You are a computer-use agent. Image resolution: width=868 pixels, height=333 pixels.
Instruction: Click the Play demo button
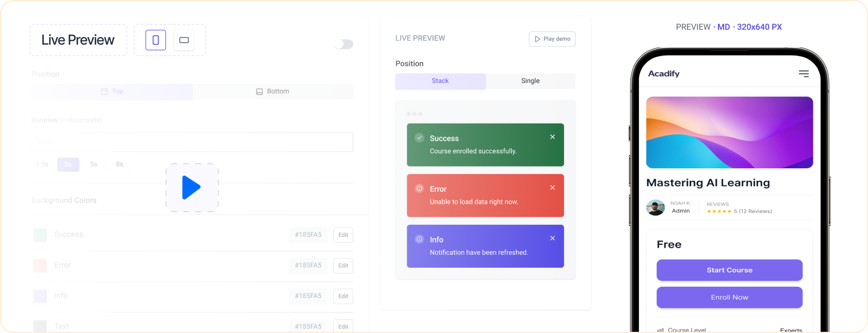tap(552, 39)
